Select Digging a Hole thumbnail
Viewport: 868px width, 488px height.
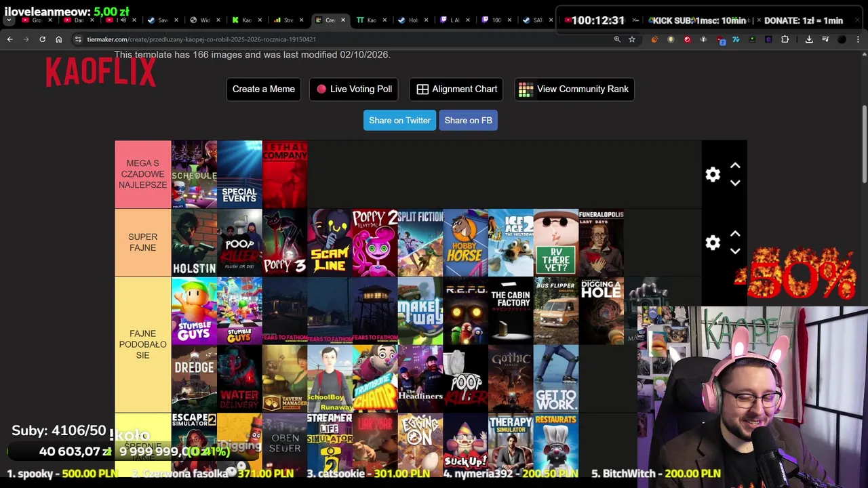601,311
